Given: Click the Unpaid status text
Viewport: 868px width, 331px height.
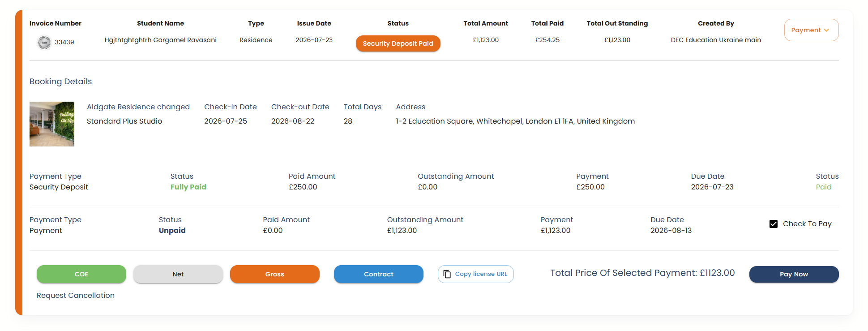Looking at the screenshot, I should [x=172, y=231].
